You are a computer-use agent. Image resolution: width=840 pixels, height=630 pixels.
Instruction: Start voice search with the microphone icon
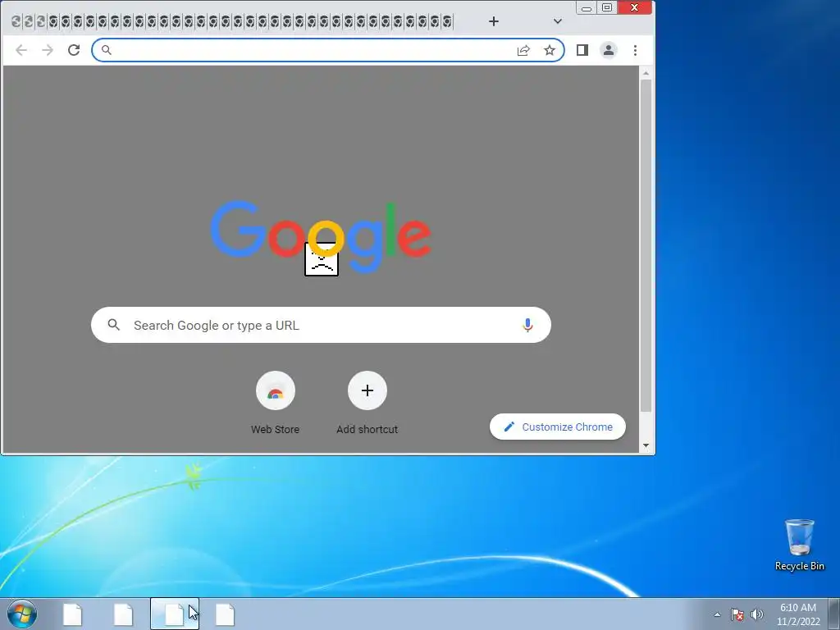[x=527, y=325]
